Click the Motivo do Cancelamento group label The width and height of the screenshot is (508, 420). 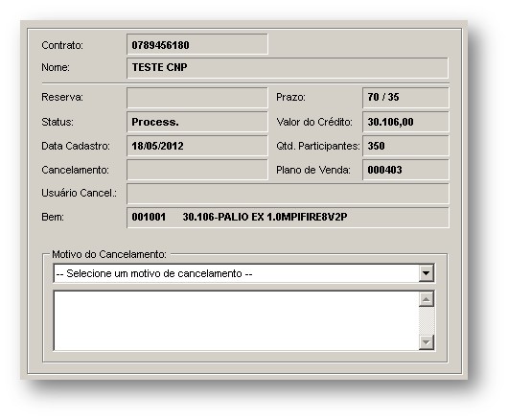(x=109, y=254)
